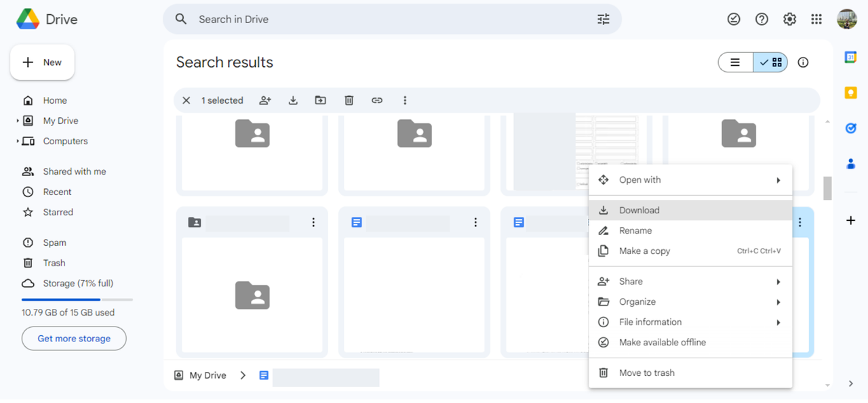Expand the My Drive tree

(x=18, y=121)
